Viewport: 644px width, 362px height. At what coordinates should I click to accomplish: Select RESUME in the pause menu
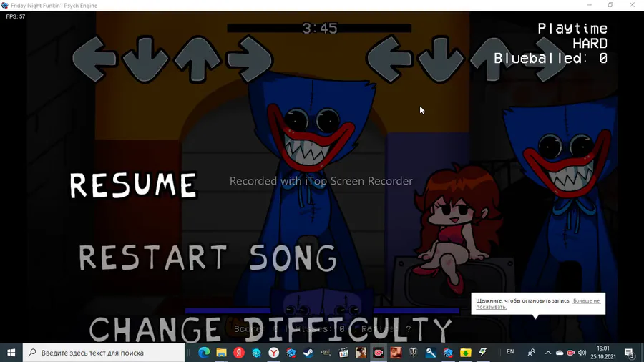tap(133, 185)
